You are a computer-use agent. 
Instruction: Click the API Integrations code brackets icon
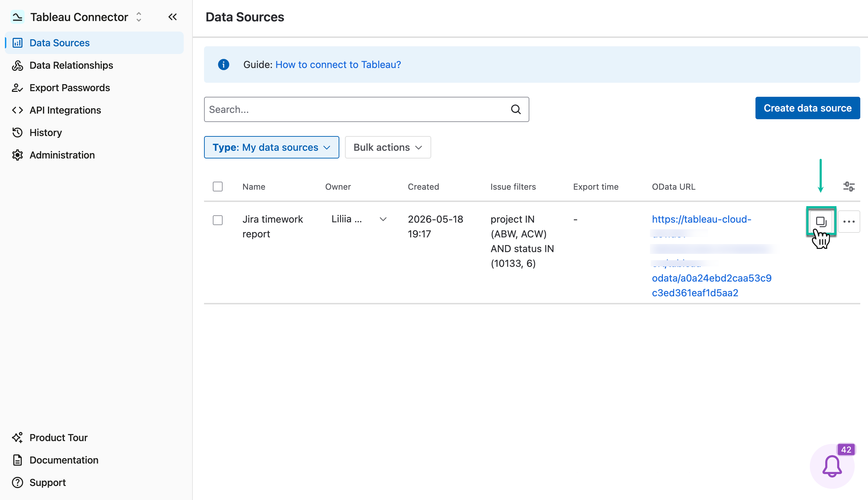point(18,110)
